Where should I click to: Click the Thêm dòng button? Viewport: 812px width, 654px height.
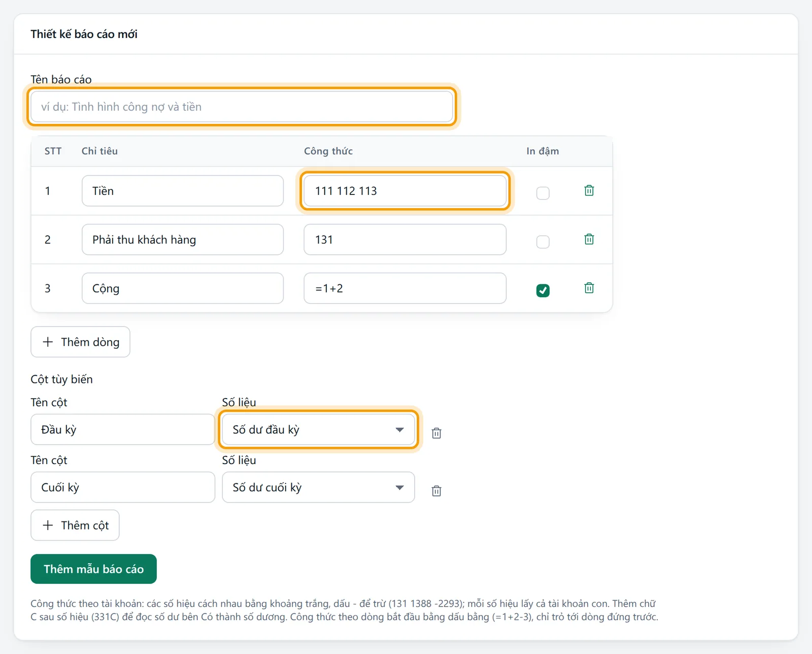coord(80,342)
